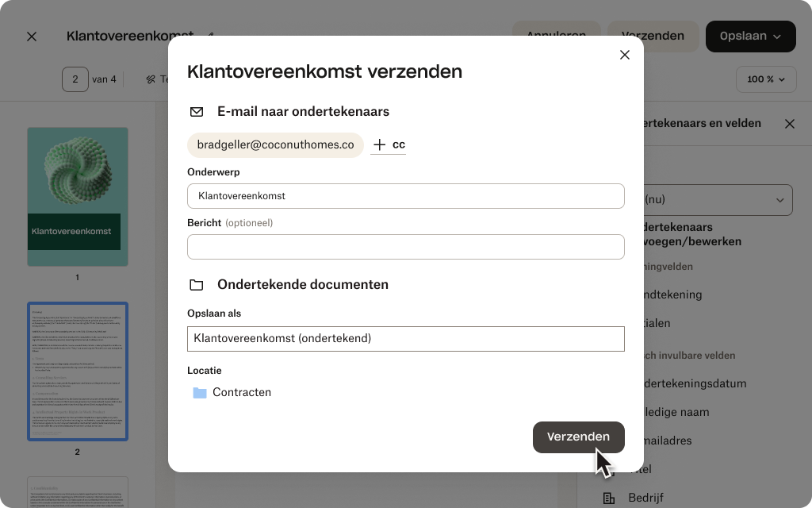Select the Contracten location text
This screenshot has height=508, width=812.
(x=242, y=392)
